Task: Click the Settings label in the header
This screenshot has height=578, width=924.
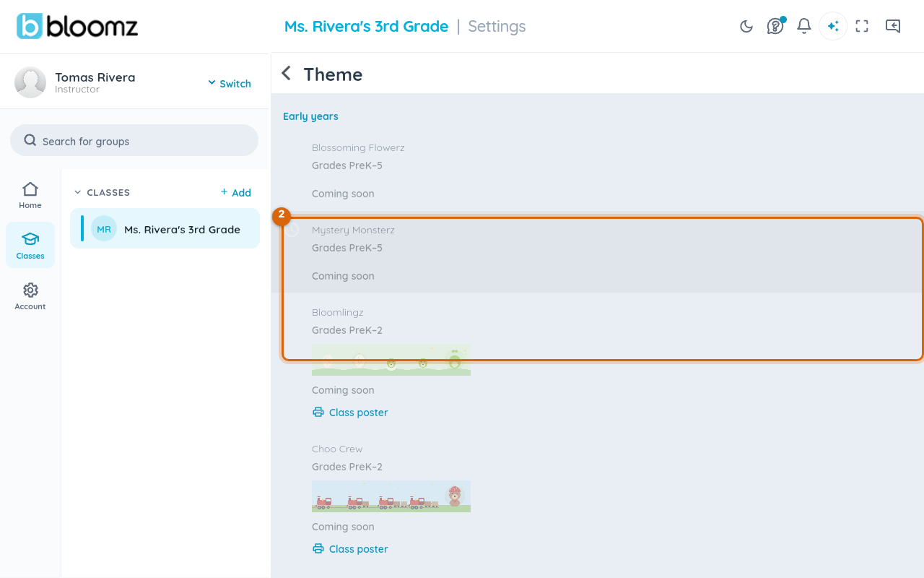Action: coord(497,27)
